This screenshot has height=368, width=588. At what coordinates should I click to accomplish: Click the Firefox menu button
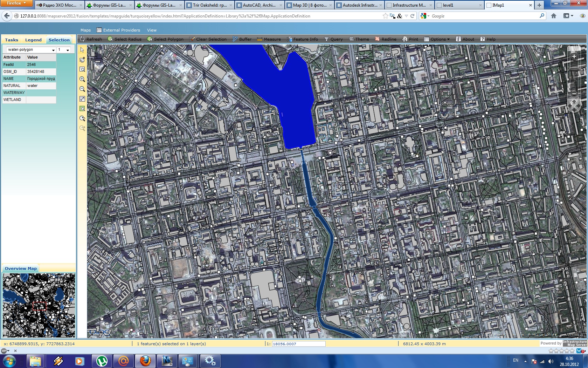[16, 3]
